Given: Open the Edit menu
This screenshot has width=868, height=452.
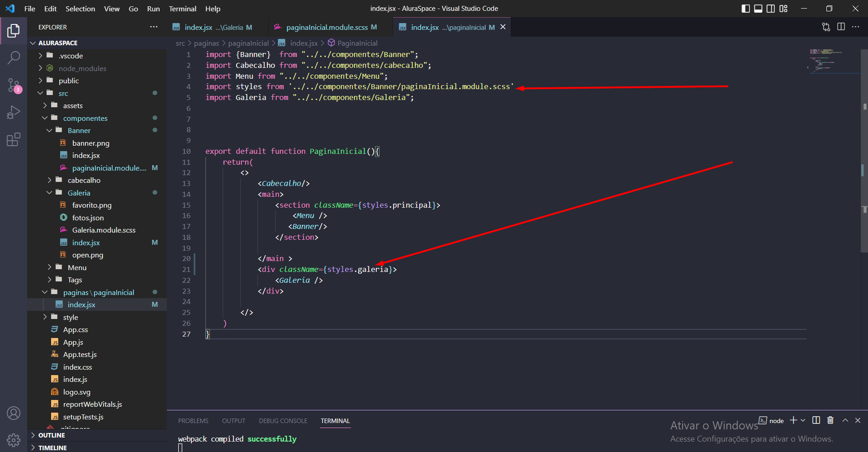Looking at the screenshot, I should [50, 9].
